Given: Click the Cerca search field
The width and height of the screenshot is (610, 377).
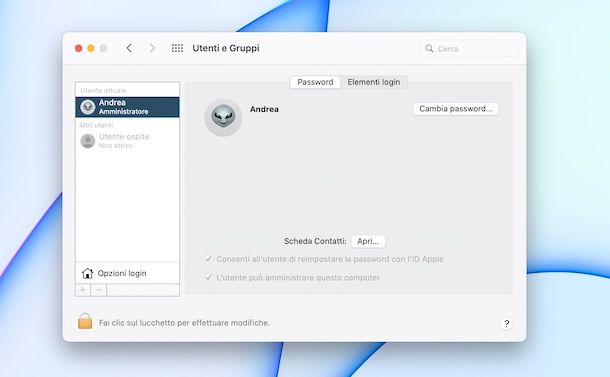Looking at the screenshot, I should [x=469, y=49].
